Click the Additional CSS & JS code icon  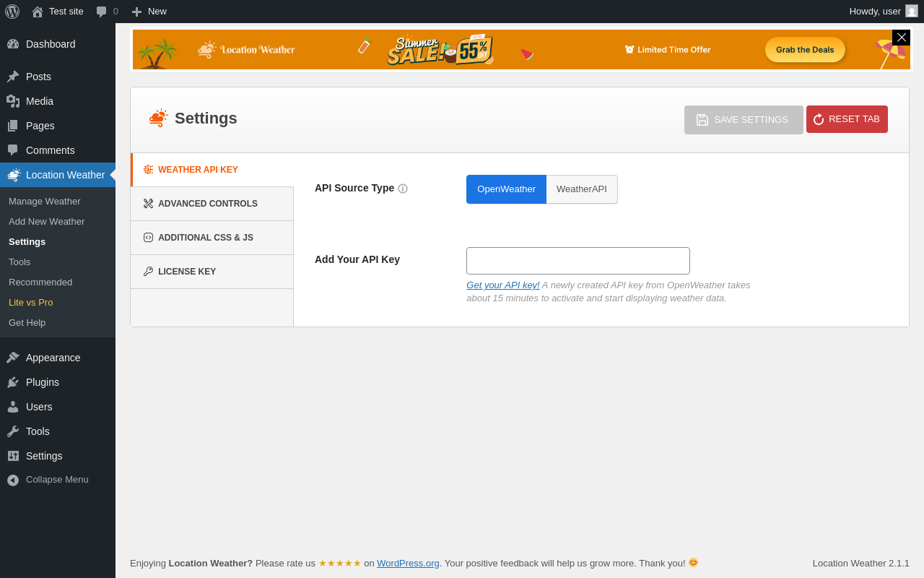(148, 238)
